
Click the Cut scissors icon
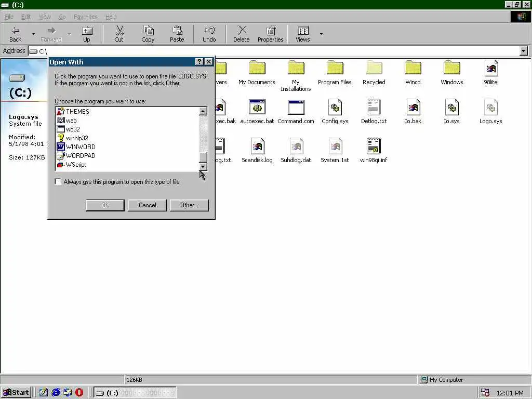pyautogui.click(x=119, y=31)
